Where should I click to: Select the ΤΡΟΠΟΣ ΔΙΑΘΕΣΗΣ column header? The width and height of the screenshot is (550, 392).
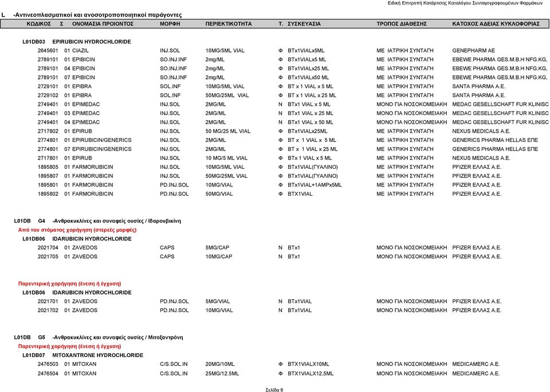[x=402, y=24]
